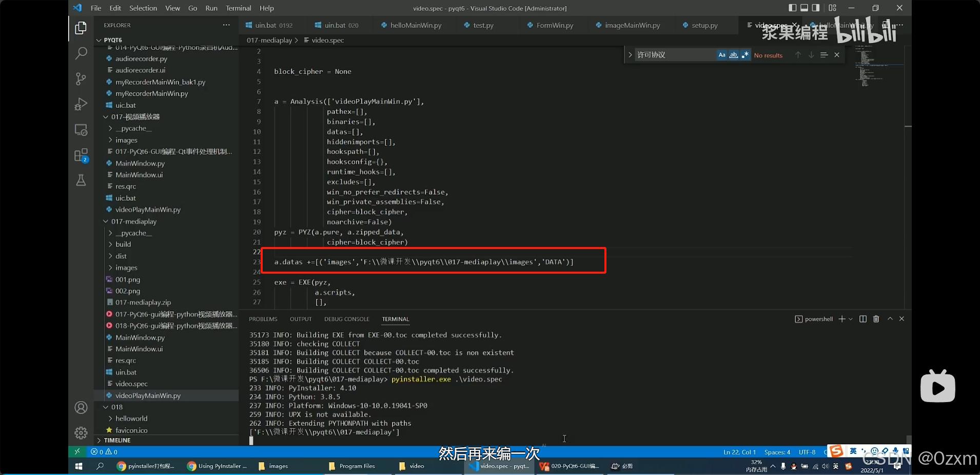This screenshot has width=980, height=475.
Task: Split the terminal panel
Action: tap(863, 319)
